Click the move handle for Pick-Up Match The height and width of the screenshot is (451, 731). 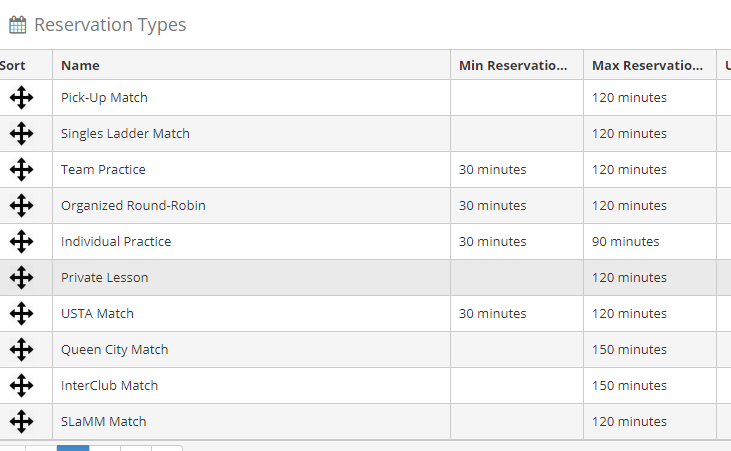(x=21, y=97)
